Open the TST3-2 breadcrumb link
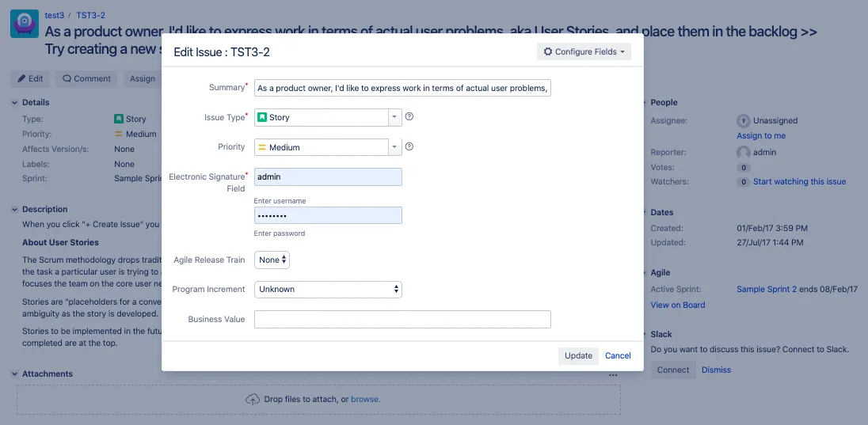The height and width of the screenshot is (425, 868). pos(91,15)
